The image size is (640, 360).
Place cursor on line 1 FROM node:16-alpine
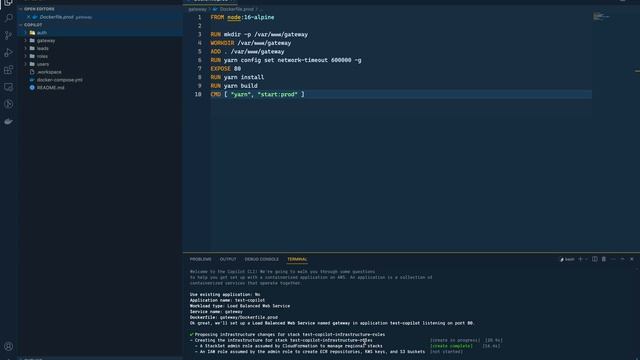coord(242,18)
